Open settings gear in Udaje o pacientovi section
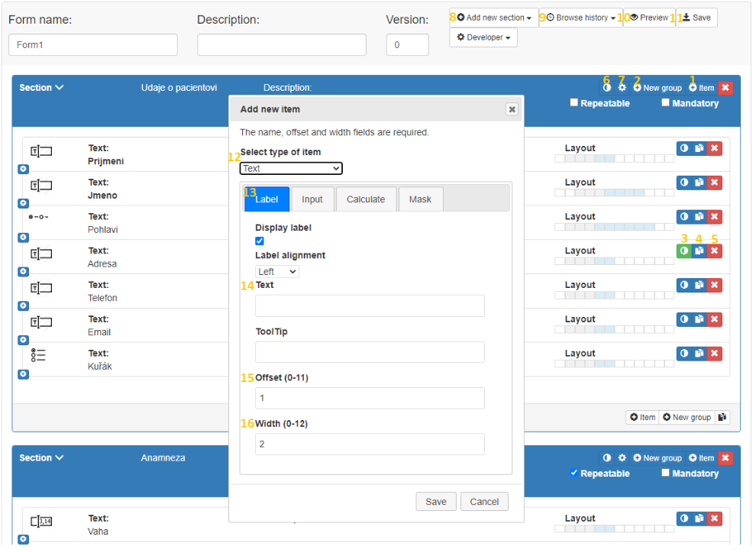The image size is (756, 553). point(622,88)
